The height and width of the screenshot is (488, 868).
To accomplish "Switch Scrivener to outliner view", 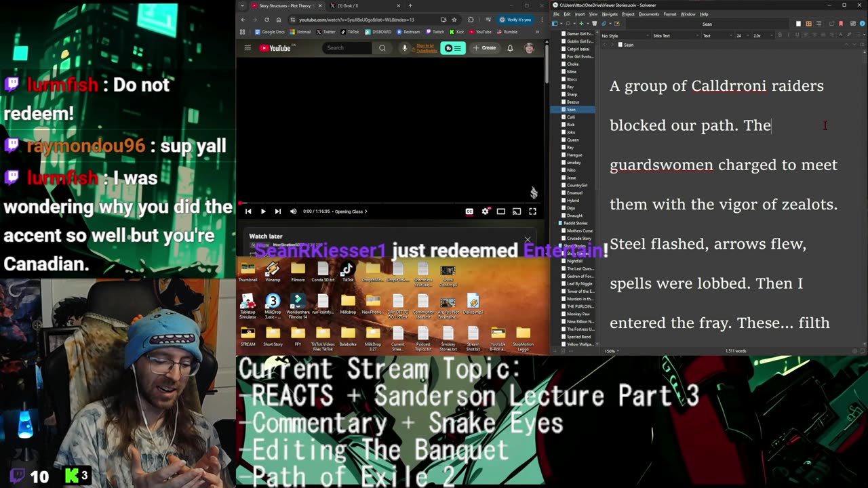I will coord(818,24).
